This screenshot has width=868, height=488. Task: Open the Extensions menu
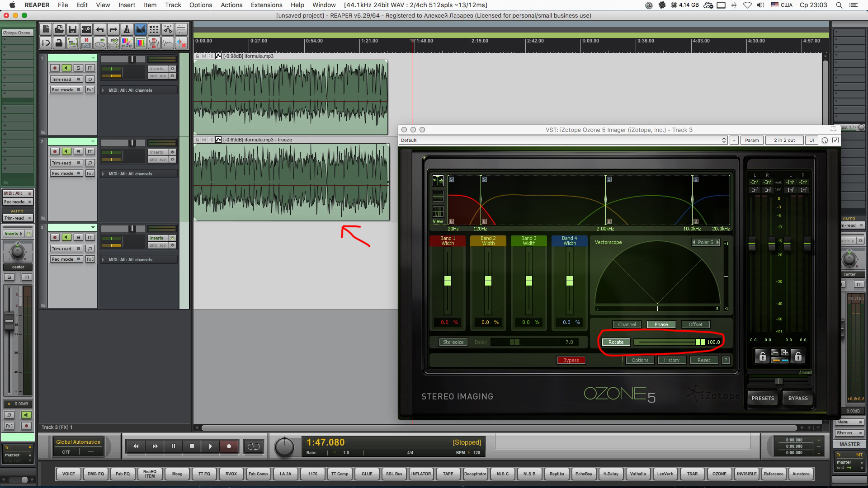[266, 5]
